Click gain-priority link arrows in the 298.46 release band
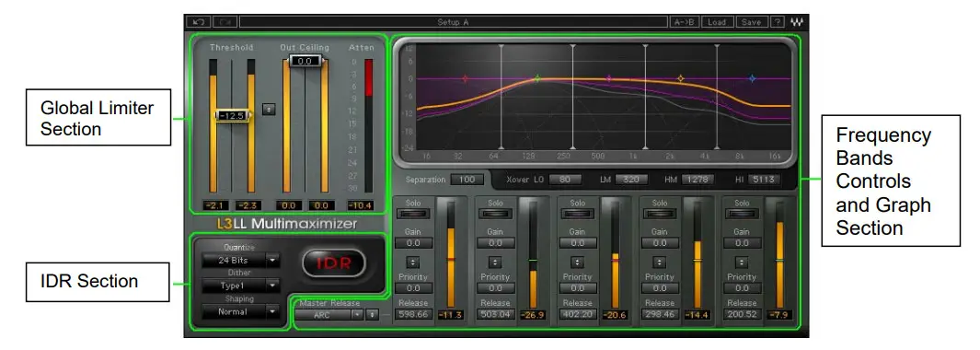 click(660, 262)
